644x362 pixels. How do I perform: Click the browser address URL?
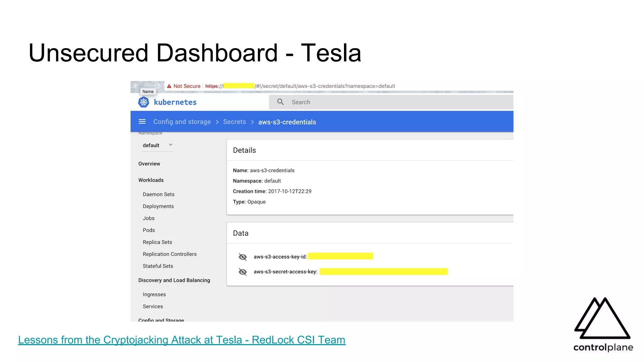pos(300,86)
